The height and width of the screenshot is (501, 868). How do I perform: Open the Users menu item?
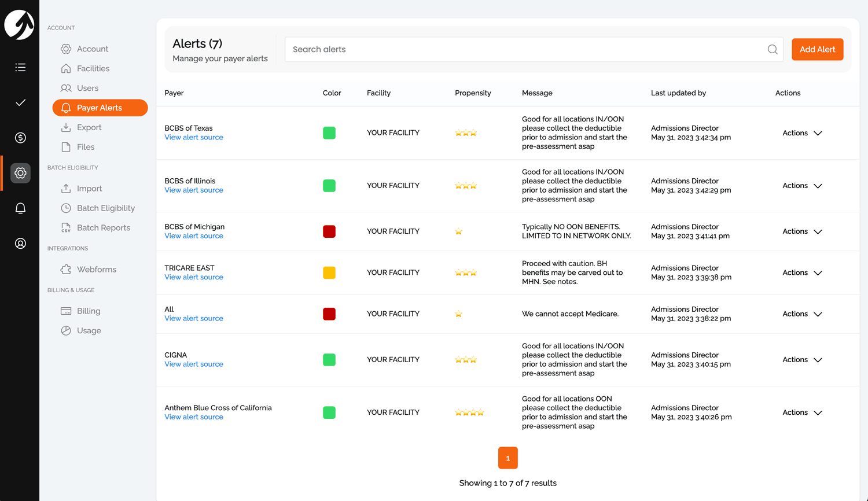[88, 88]
